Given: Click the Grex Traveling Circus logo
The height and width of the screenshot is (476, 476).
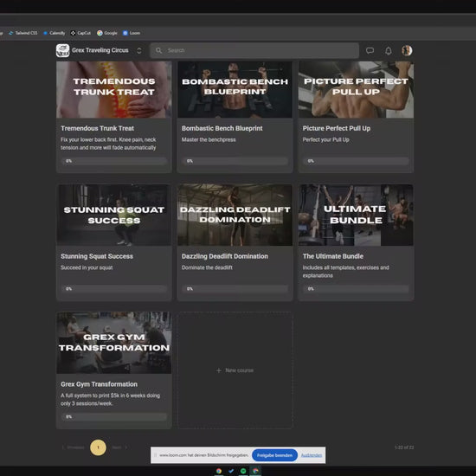Looking at the screenshot, I should coord(63,50).
